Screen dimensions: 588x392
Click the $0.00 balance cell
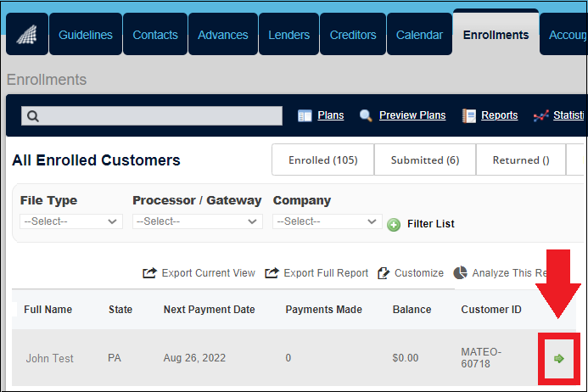pyautogui.click(x=406, y=358)
